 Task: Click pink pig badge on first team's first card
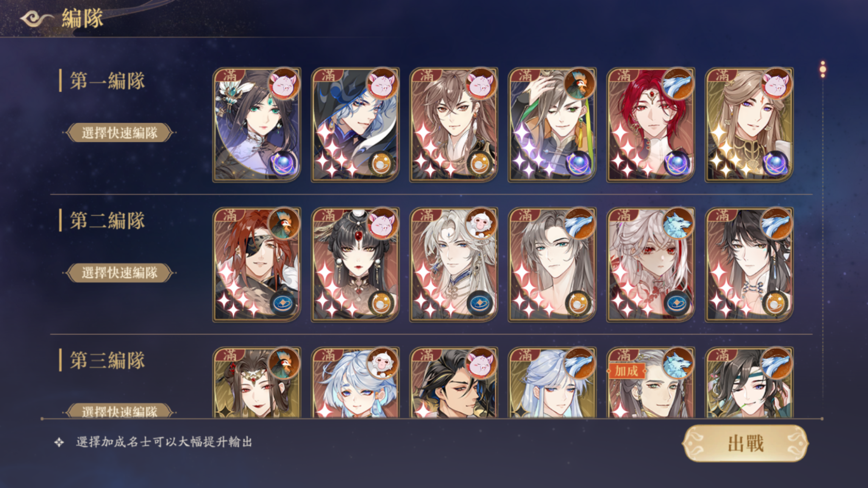click(284, 84)
